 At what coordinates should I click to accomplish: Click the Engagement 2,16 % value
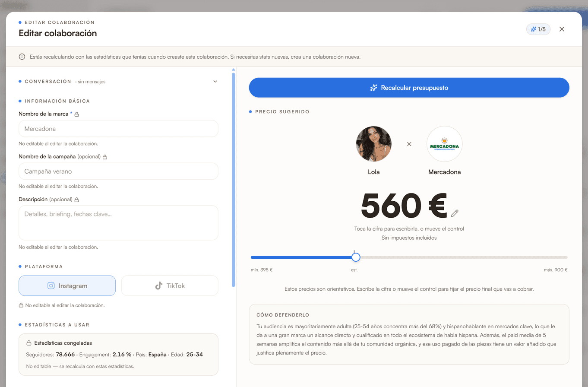coord(122,355)
